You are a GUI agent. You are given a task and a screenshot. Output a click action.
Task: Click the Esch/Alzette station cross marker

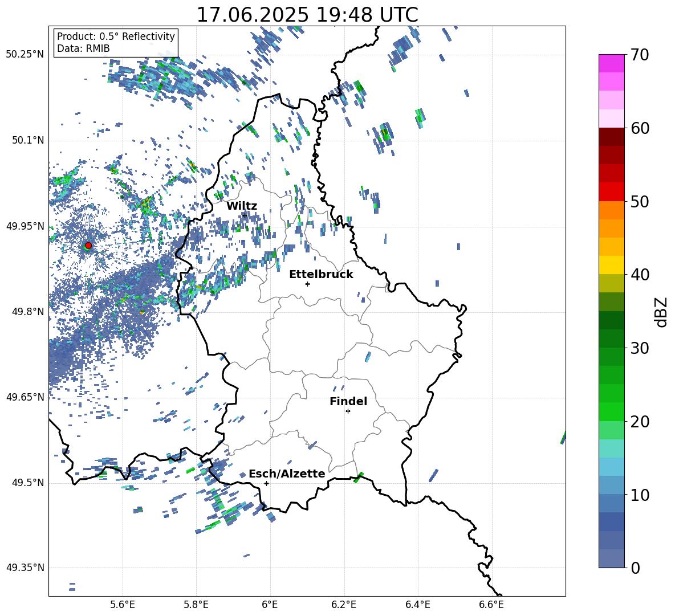pos(266,483)
